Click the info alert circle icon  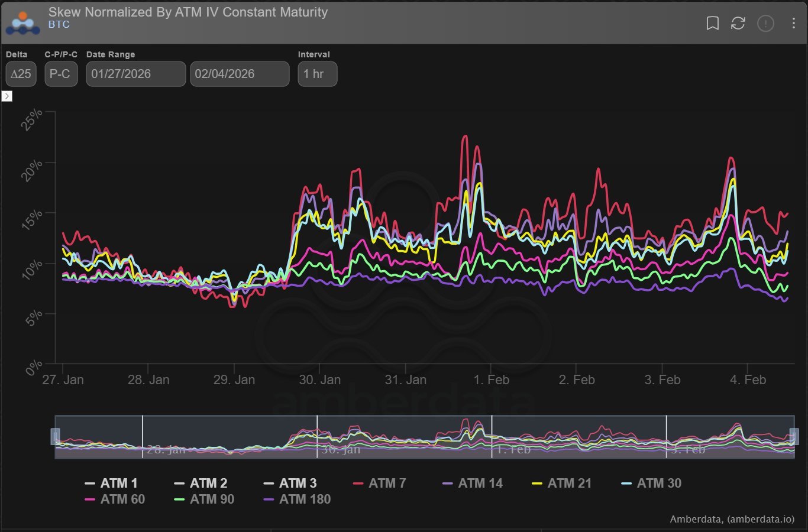765,23
